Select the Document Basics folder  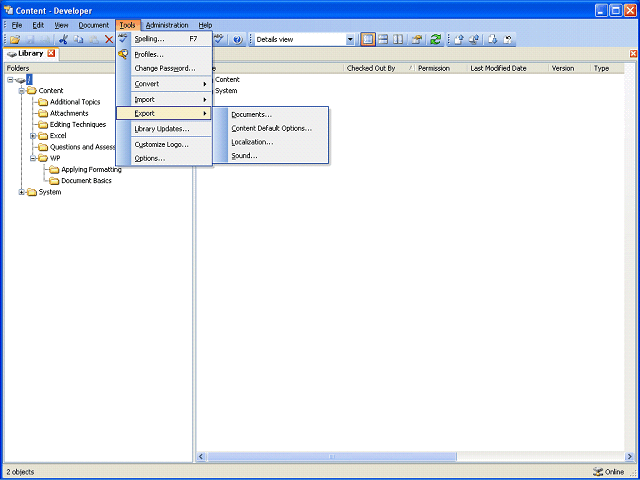86,181
